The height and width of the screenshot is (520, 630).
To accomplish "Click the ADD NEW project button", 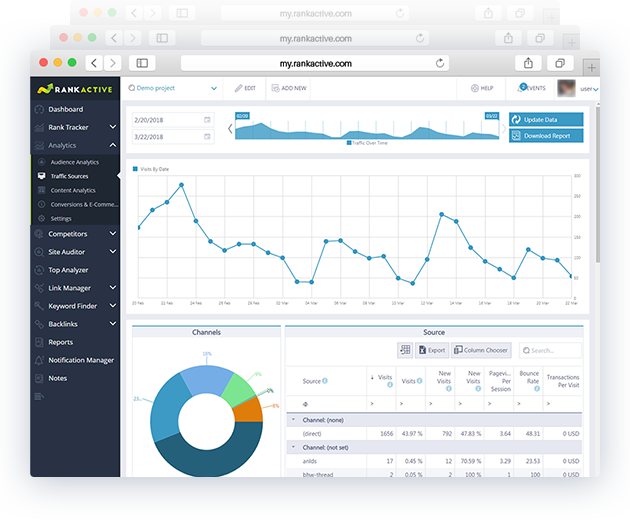I will click(289, 88).
